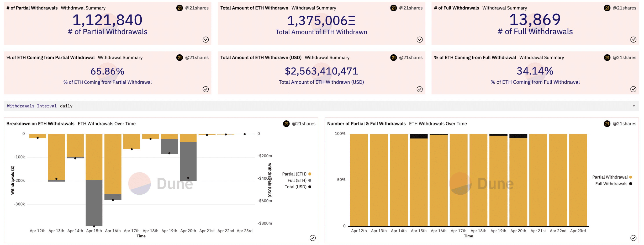Click 21shares avatar on Breakdown on ETH Withdrawals chart
The image size is (644, 245).
tap(286, 124)
